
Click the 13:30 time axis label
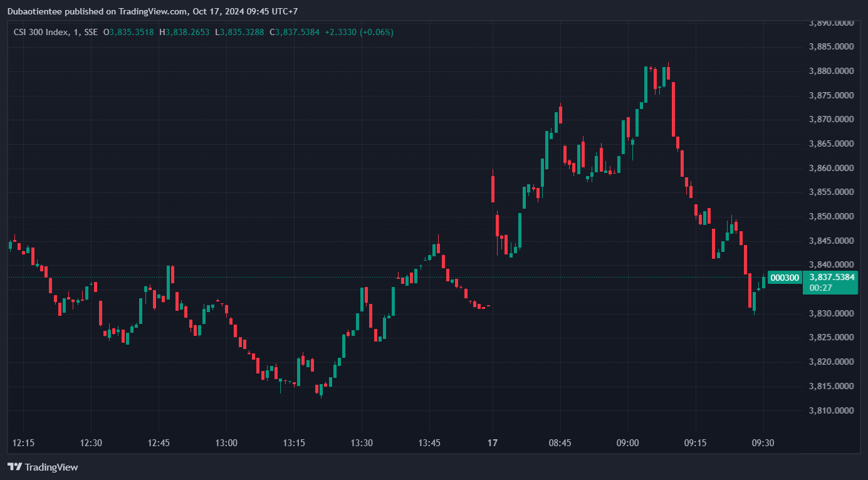362,443
